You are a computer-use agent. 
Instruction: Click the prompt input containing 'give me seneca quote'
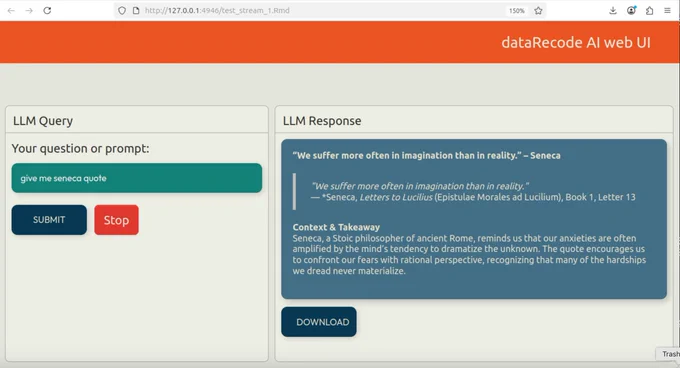(137, 178)
